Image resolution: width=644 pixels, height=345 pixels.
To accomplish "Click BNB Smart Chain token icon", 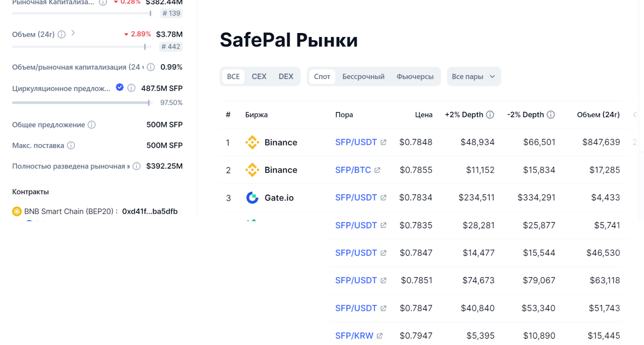I will (x=17, y=211).
